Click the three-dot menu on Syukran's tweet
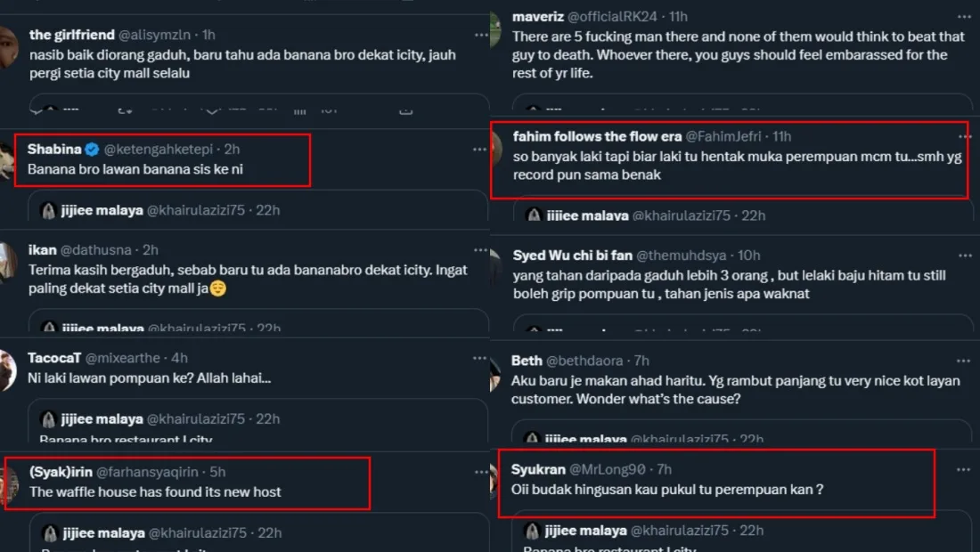The height and width of the screenshot is (552, 980). pos(963,469)
